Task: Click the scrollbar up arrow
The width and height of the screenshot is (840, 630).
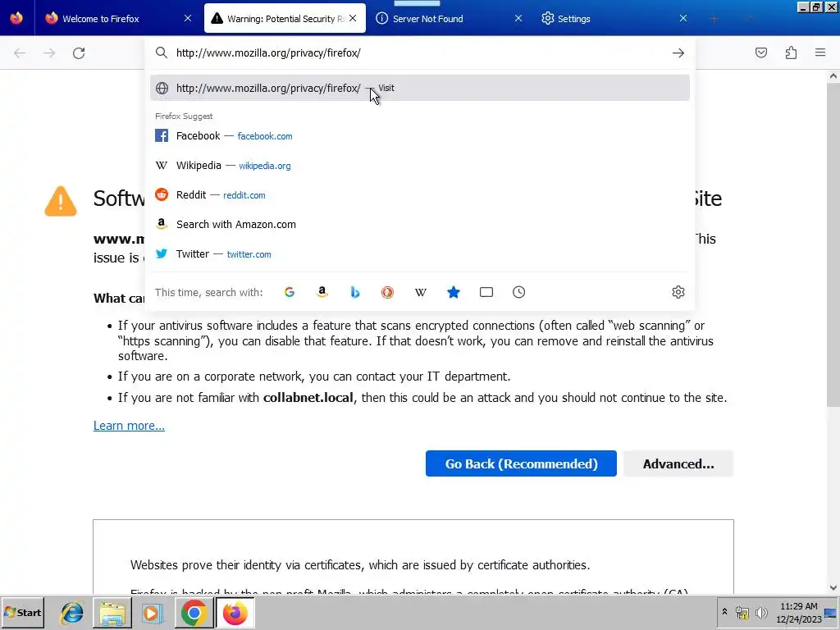Action: coord(833,76)
